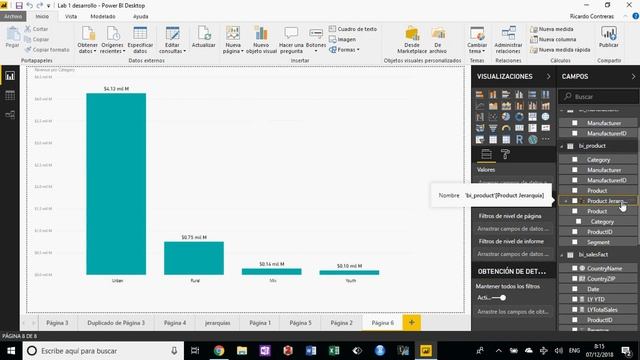Save the file from quick access toolbar
This screenshot has height=360, width=640.
[x=19, y=5]
